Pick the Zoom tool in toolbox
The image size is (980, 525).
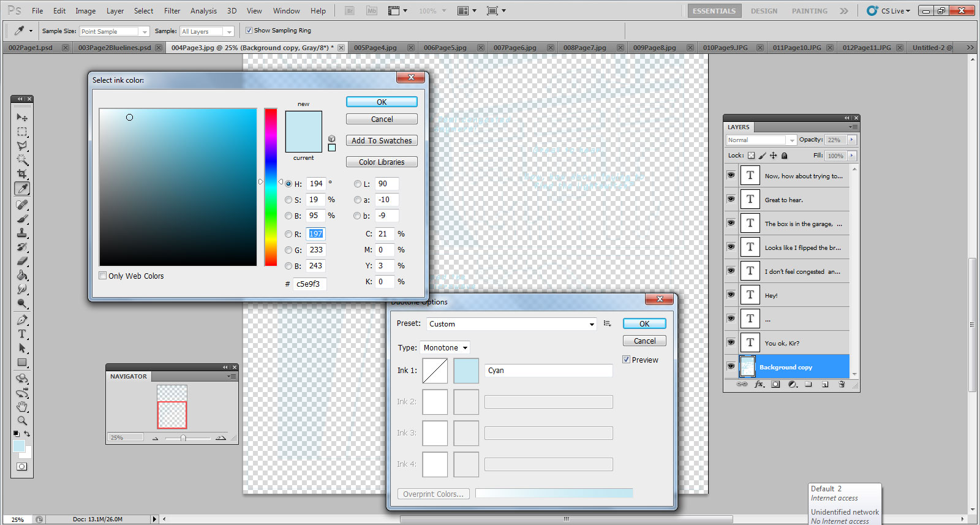22,421
